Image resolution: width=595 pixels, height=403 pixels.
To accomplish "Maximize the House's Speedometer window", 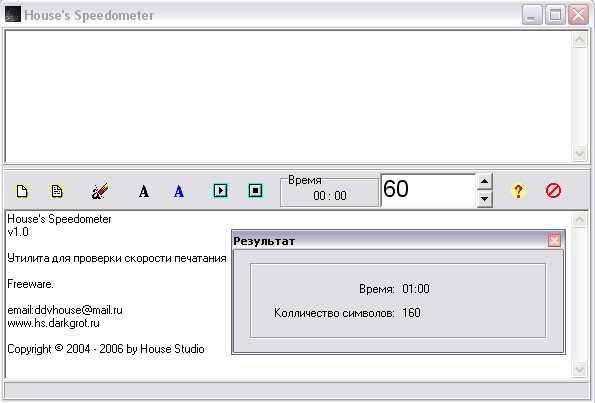I will click(x=555, y=15).
